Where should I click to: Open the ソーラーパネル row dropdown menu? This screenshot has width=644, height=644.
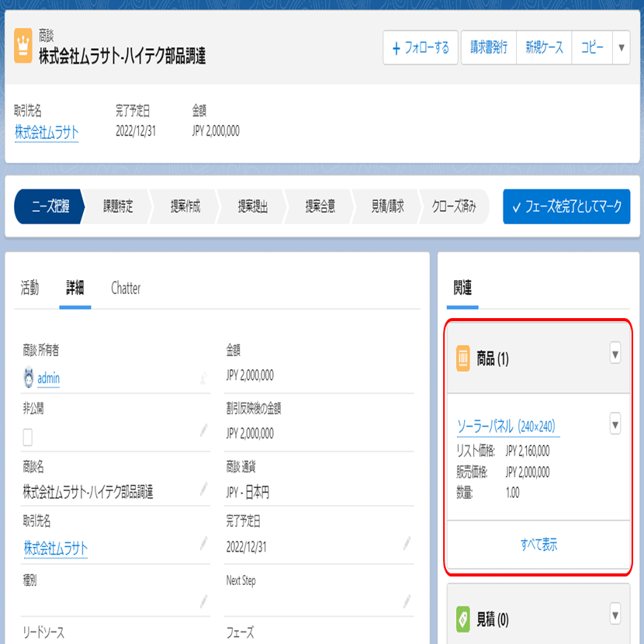pos(615,424)
